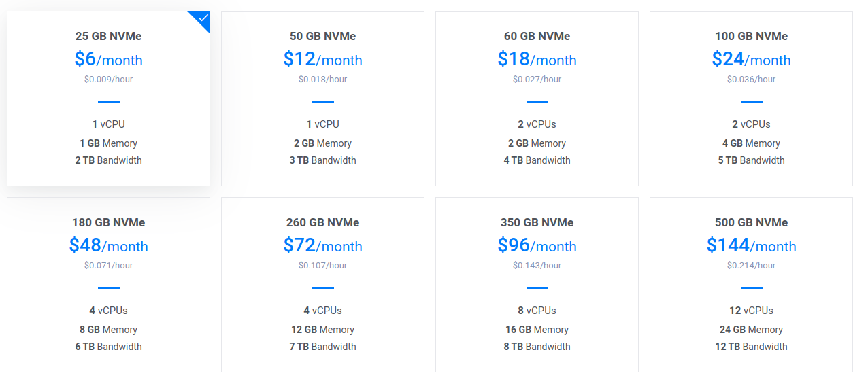Pick the 100 GB NVMe $24/month plan
Image resolution: width=868 pixels, height=386 pixels.
[x=751, y=99]
